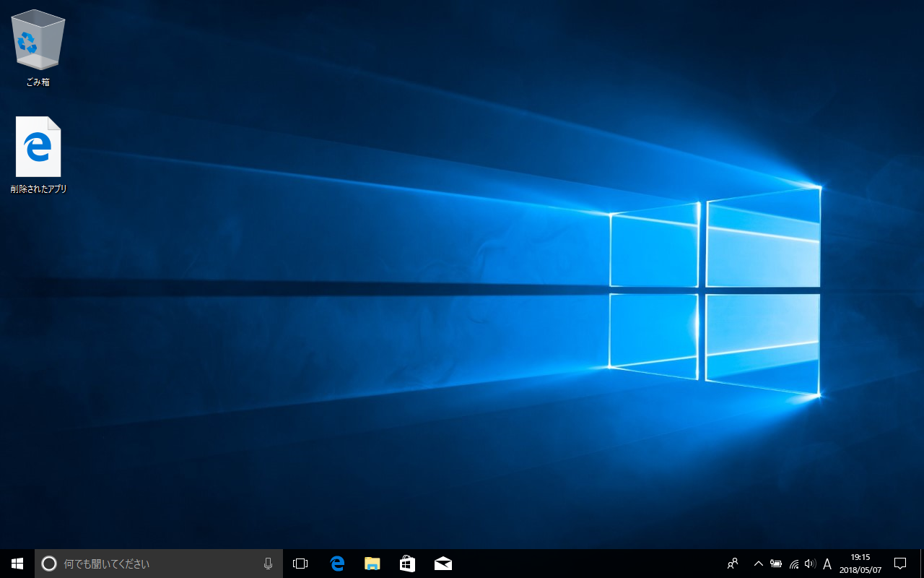
Task: Click the Cortana circle icon
Action: [x=49, y=564]
